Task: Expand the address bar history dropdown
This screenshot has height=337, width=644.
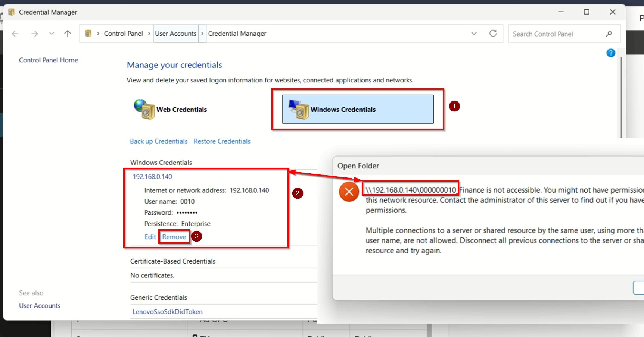Action: pos(474,34)
